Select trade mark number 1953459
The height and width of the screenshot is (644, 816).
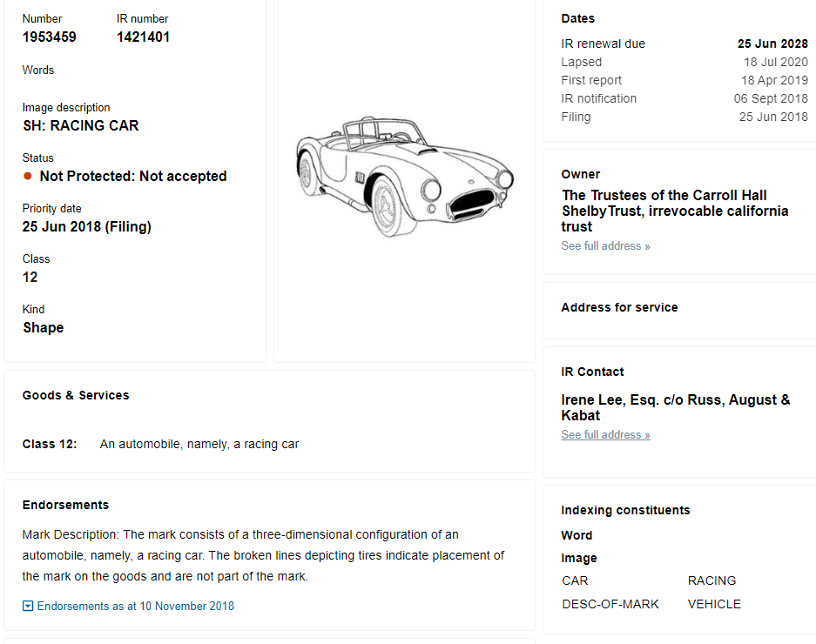coord(50,37)
